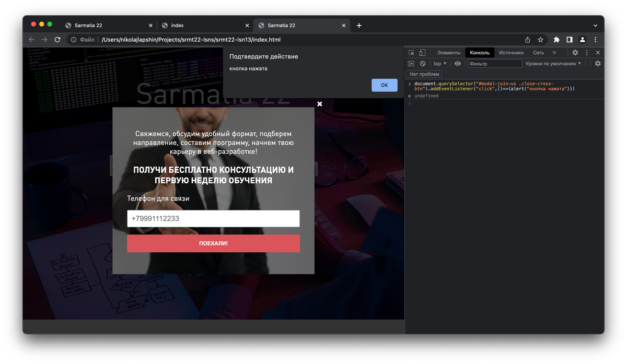Click the document.querySelector console entry
Image resolution: width=627 pixels, height=364 pixels.
coord(494,86)
